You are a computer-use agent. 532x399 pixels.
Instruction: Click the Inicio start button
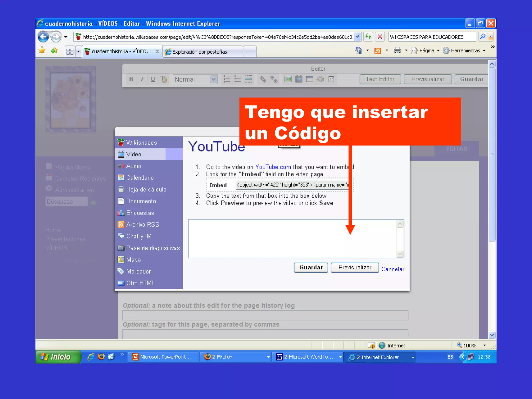[x=58, y=357]
